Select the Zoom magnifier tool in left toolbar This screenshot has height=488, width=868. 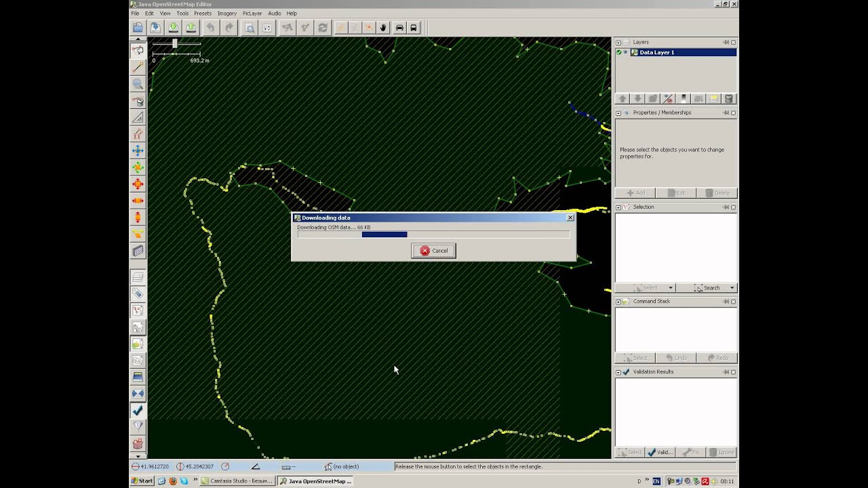pos(138,84)
